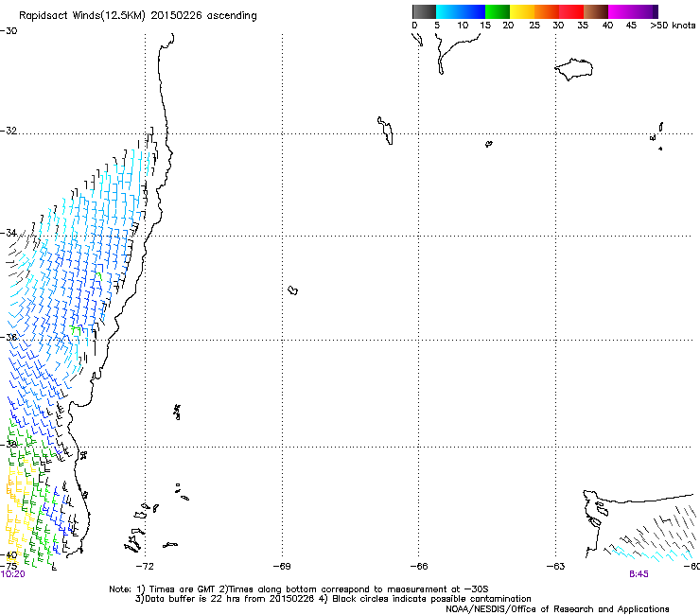Screen dimensions: 700x615
Task: Click the '30' legend scale label
Action: 558,26
